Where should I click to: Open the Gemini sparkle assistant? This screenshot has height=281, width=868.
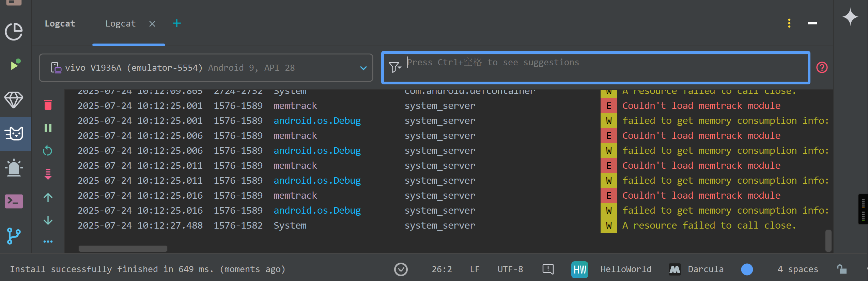[850, 17]
